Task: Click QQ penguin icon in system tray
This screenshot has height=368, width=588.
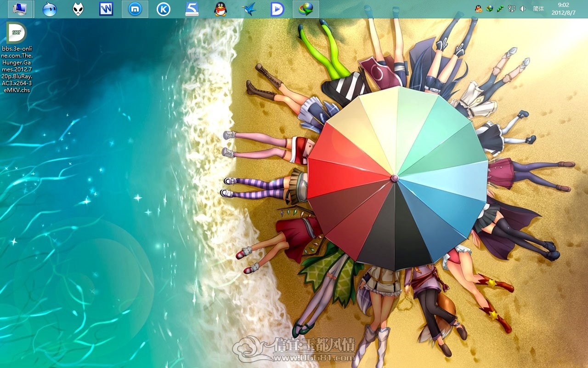Action: (x=479, y=8)
